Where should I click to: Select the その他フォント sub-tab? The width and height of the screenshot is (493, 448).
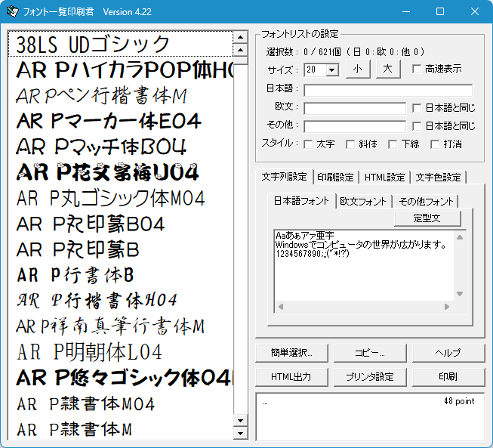426,202
